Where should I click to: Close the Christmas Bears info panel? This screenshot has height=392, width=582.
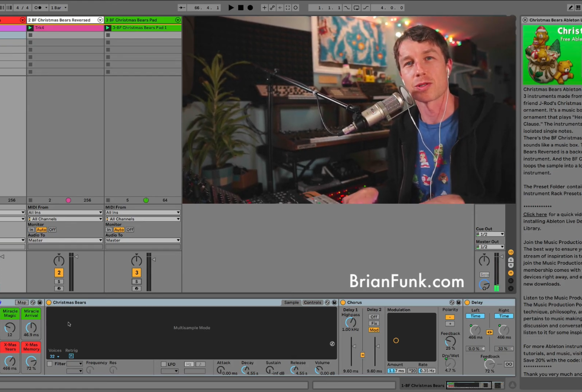(x=525, y=20)
